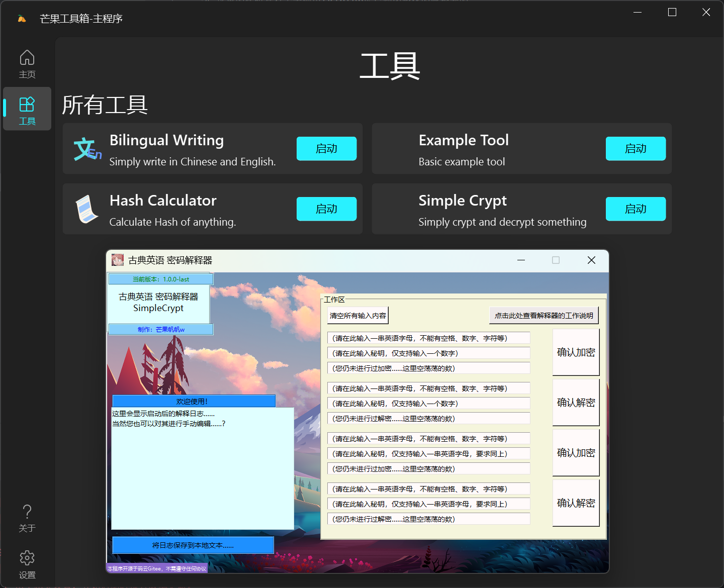The image size is (724, 588).
Task: Launch the Simple Crypt tool
Action: point(636,209)
